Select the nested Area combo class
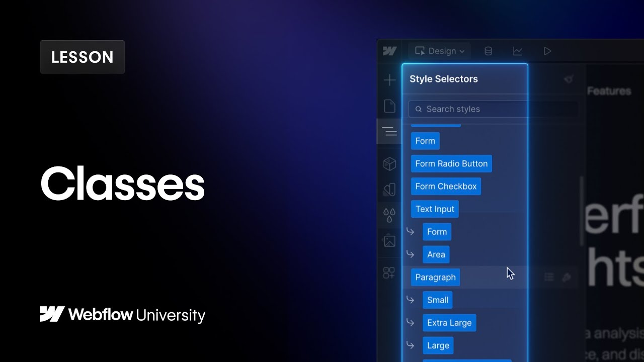The width and height of the screenshot is (644, 362). click(436, 254)
